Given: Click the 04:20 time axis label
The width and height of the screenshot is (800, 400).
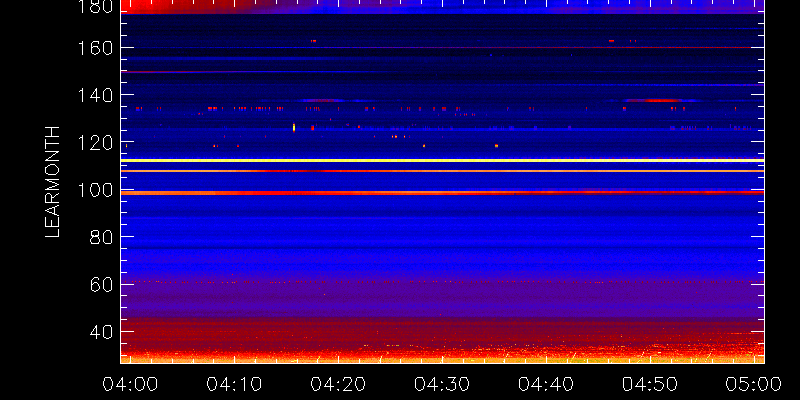Looking at the screenshot, I should [x=338, y=384].
